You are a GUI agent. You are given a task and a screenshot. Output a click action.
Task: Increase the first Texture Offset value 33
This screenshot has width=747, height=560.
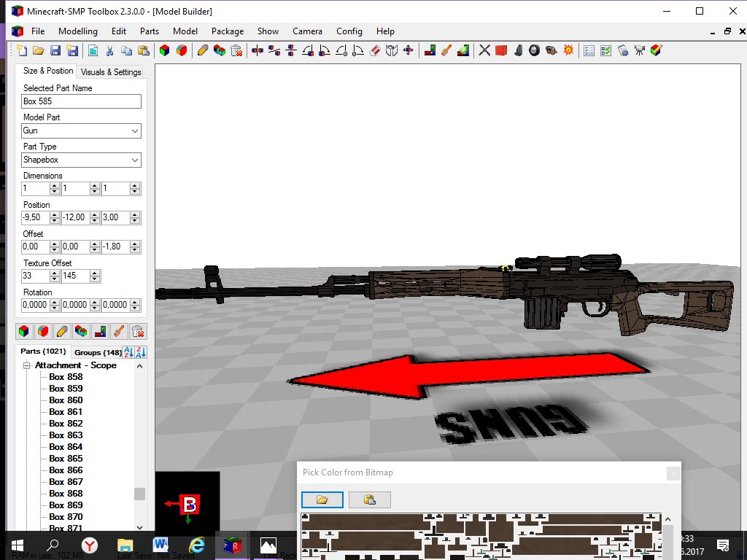[x=55, y=273]
